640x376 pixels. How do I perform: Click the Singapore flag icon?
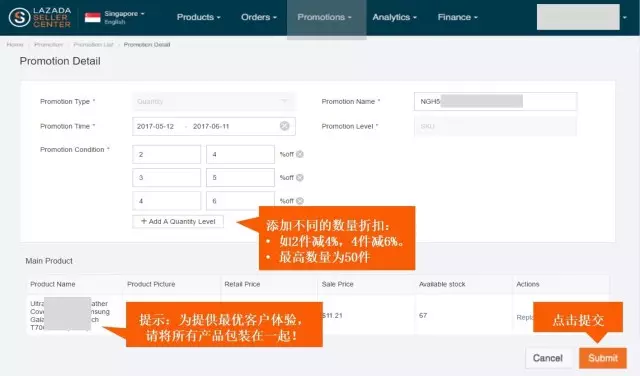click(93, 17)
